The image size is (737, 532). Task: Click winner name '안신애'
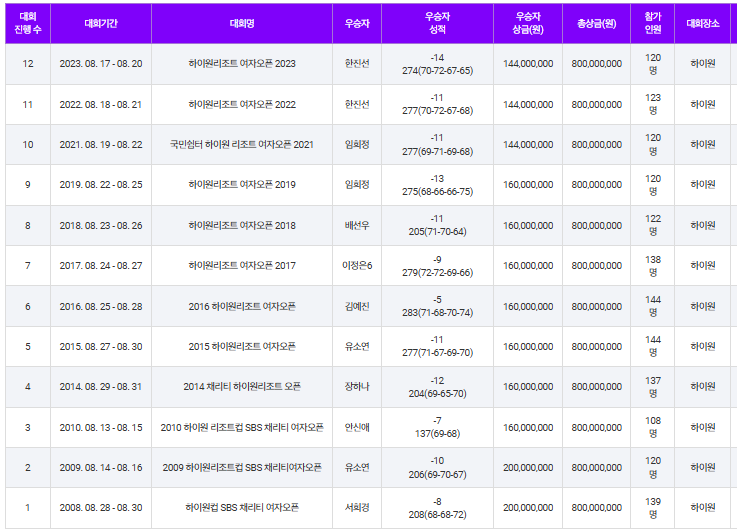coord(357,428)
